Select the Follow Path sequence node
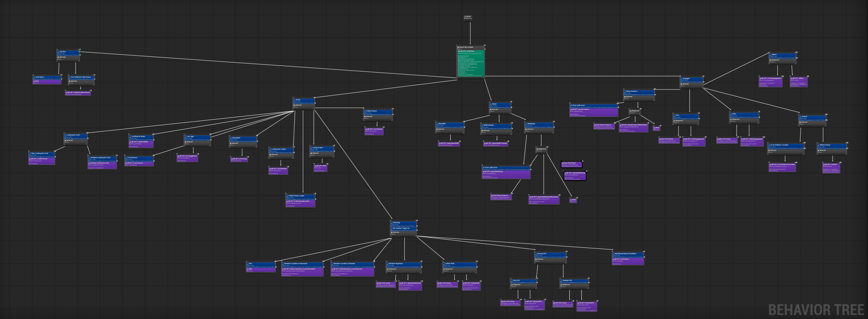This screenshot has width=868, height=319. point(460,267)
